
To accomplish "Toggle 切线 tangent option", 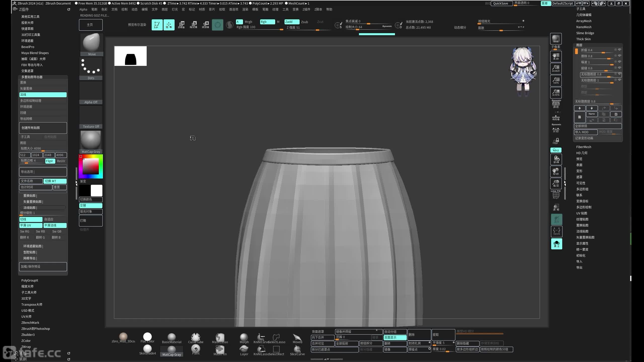I will [x=31, y=219].
